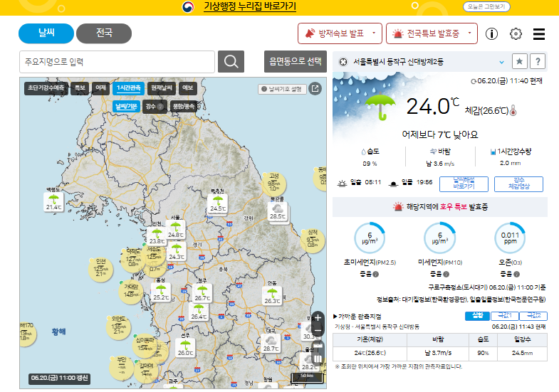The height and width of the screenshot is (392, 559).
Task: Switch to 어제 map tab
Action: tap(100, 88)
